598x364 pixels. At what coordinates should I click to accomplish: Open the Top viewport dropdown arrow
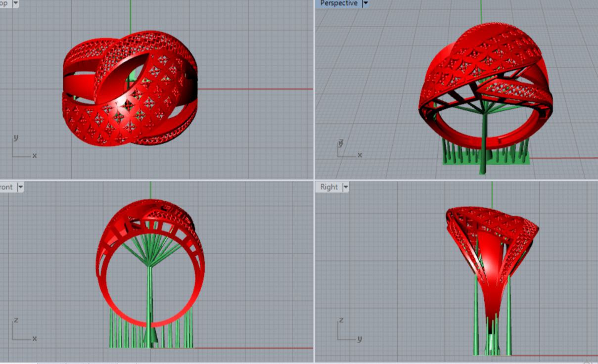coord(15,3)
